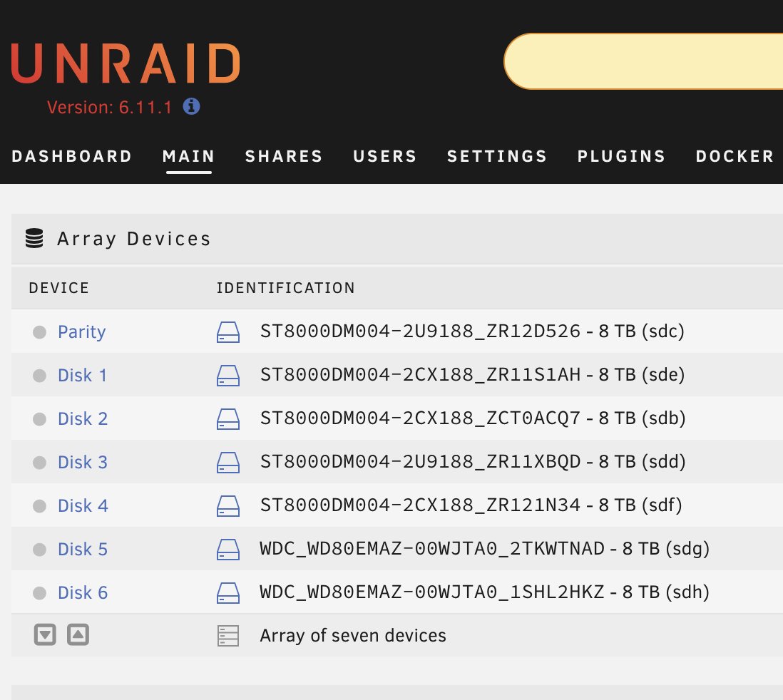
Task: Open the PLUGINS tab
Action: pos(621,156)
